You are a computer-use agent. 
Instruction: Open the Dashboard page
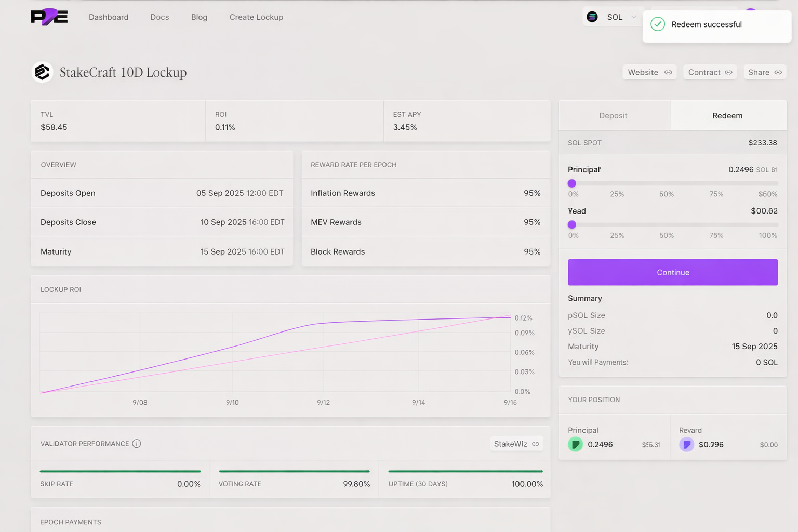pyautogui.click(x=109, y=17)
